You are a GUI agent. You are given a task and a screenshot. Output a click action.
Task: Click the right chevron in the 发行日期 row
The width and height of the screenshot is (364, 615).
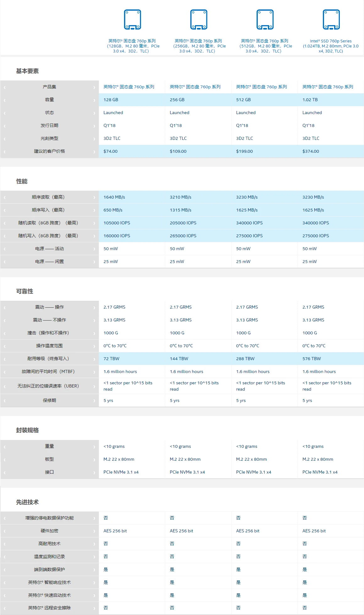[x=94, y=126]
